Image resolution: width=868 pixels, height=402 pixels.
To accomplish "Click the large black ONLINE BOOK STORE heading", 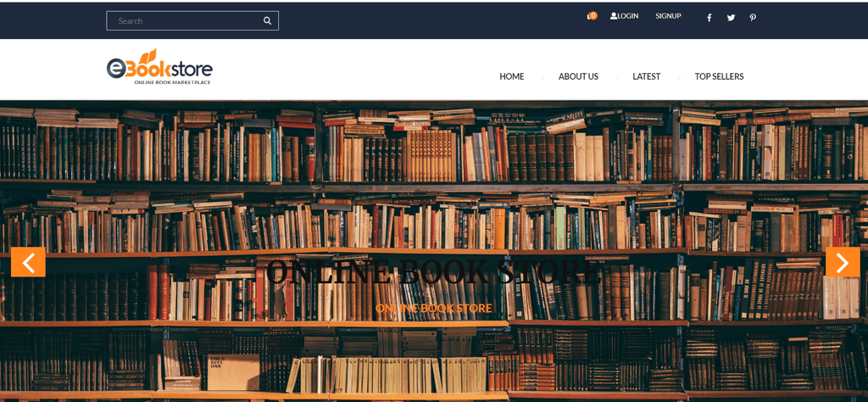I will click(433, 272).
